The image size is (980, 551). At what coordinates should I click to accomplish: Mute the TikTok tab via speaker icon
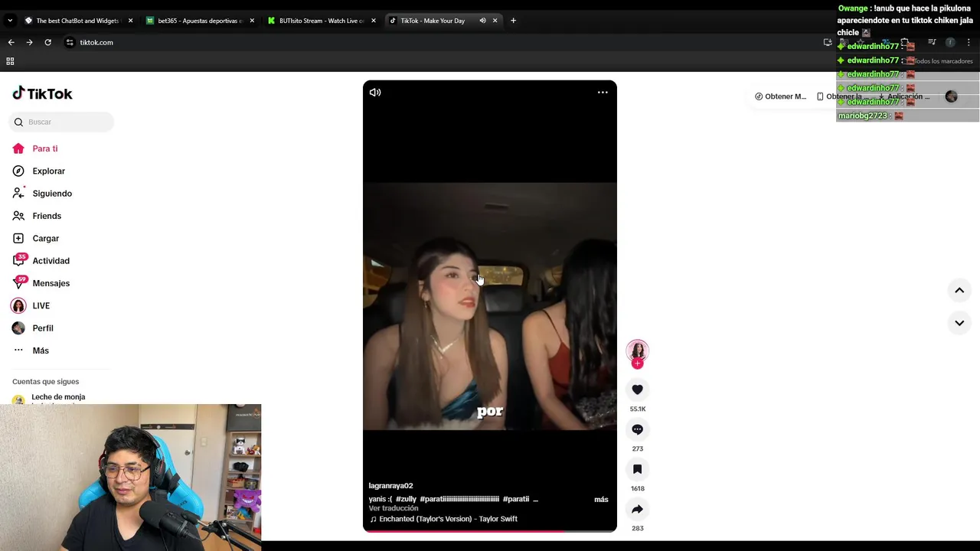click(x=482, y=21)
